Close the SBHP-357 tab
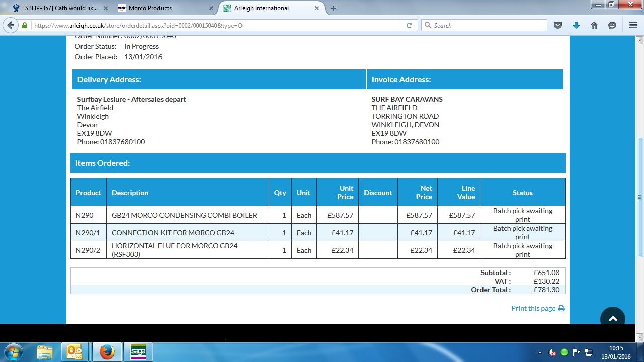Screen dimensions: 644x362 [105, 8]
